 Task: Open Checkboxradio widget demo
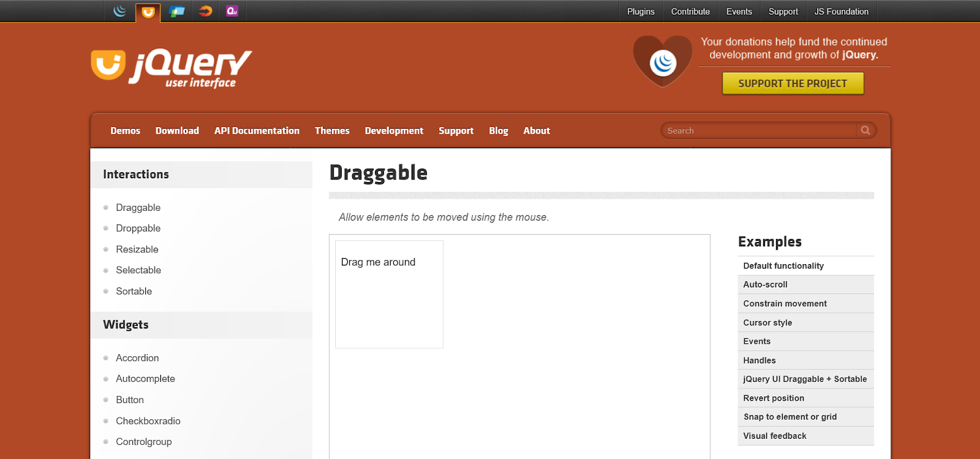coord(148,421)
